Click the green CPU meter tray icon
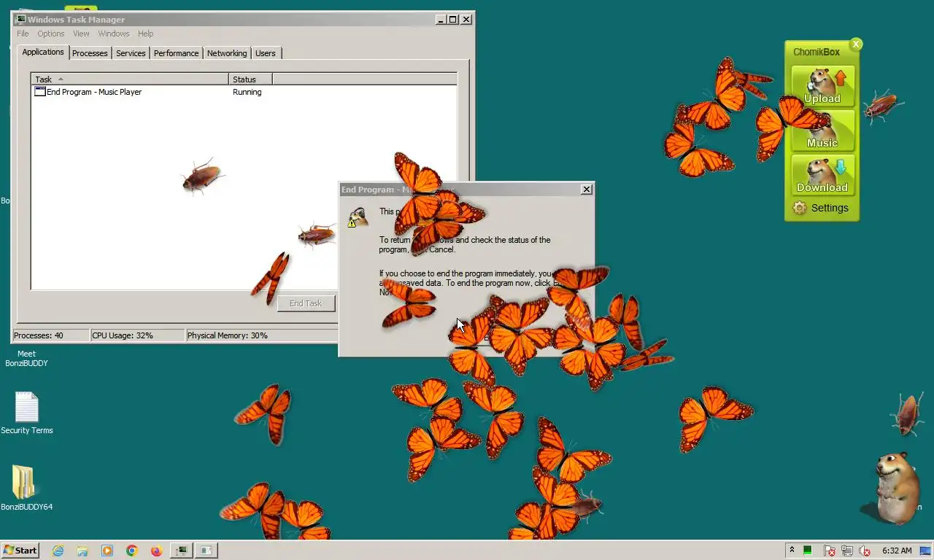The image size is (934, 560). pyautogui.click(x=808, y=551)
